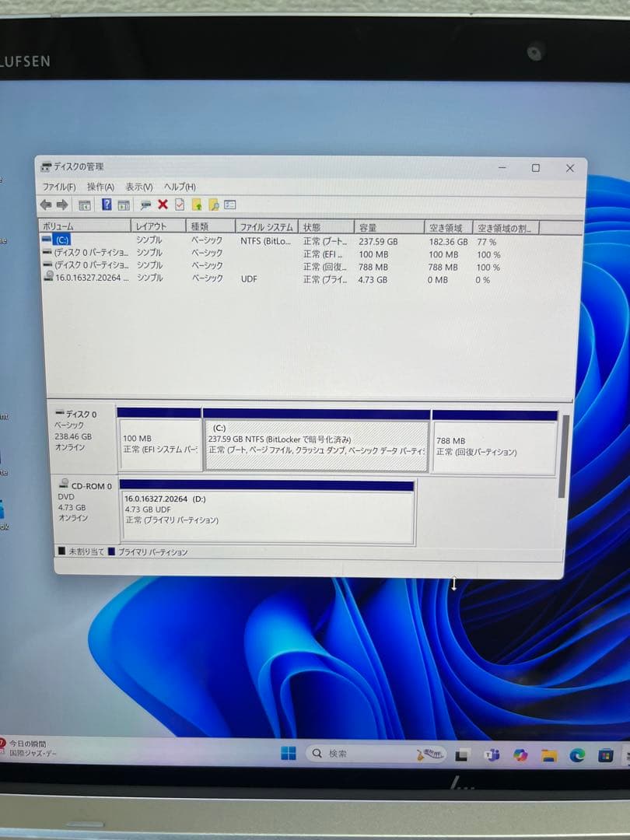This screenshot has height=840, width=630.
Task: Click the Windows Start button on taskbar
Action: [x=289, y=753]
